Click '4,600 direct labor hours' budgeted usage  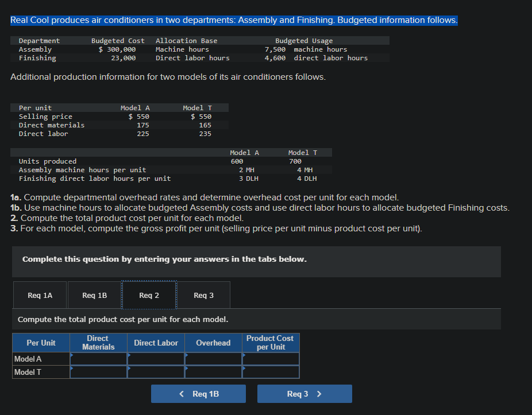316,58
